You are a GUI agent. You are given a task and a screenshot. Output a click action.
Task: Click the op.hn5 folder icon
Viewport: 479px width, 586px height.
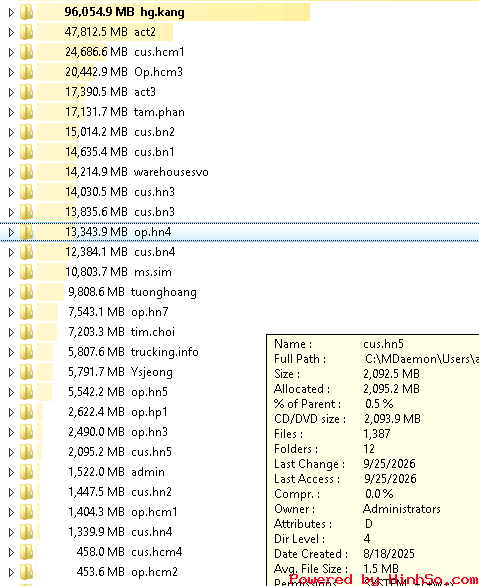point(27,392)
